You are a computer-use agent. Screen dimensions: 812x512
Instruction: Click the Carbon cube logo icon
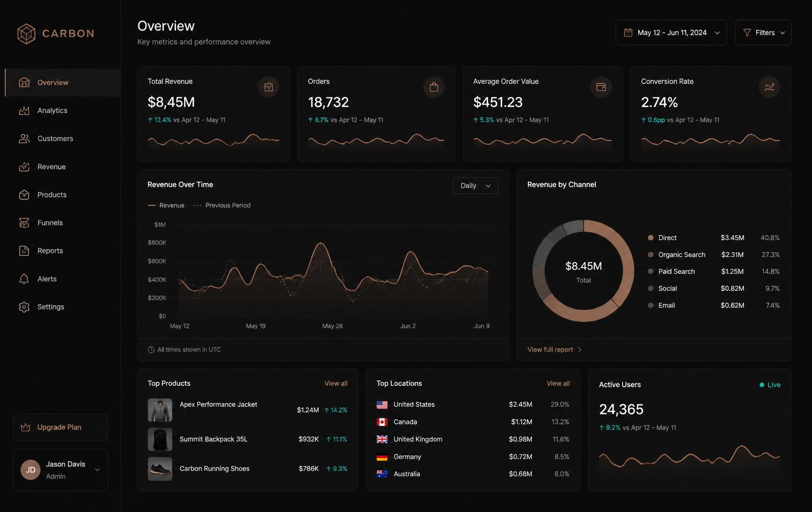(x=26, y=34)
